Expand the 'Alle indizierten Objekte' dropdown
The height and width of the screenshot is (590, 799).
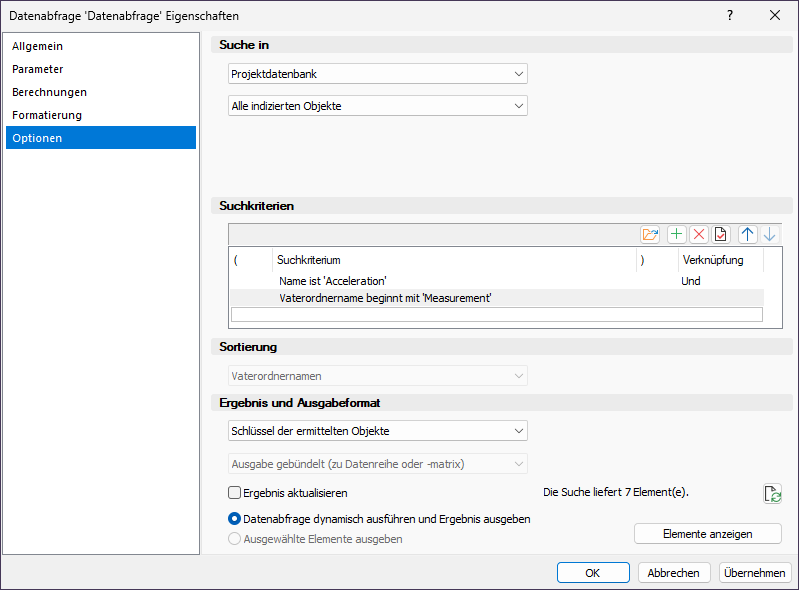click(x=377, y=106)
